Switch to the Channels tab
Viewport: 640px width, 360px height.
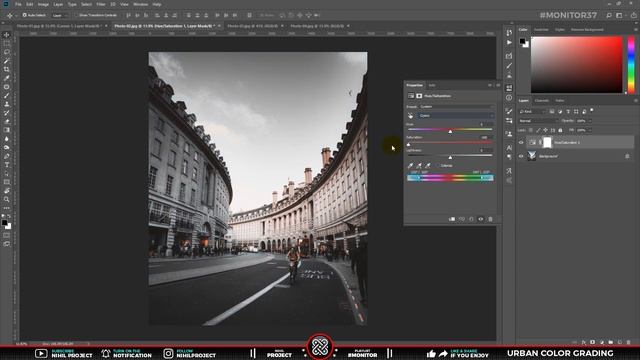tap(542, 101)
